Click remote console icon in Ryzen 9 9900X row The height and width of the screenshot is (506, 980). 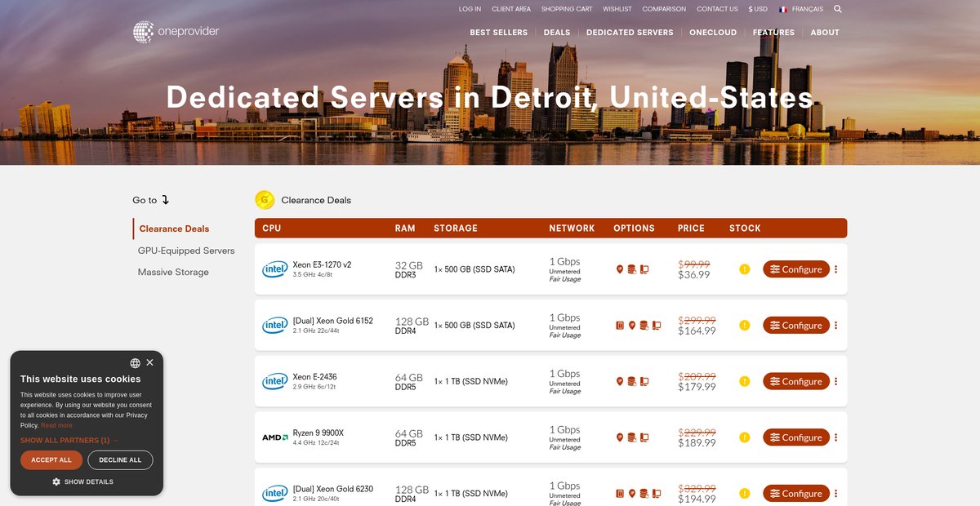(644, 437)
